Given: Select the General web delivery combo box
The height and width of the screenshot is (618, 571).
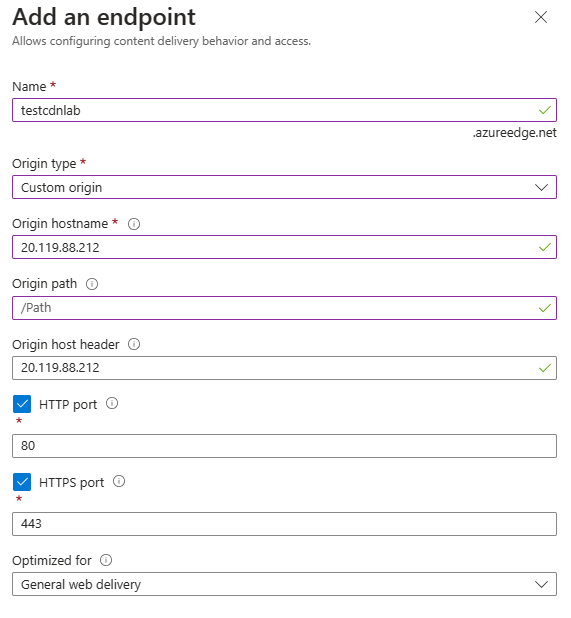Looking at the screenshot, I should click(284, 584).
